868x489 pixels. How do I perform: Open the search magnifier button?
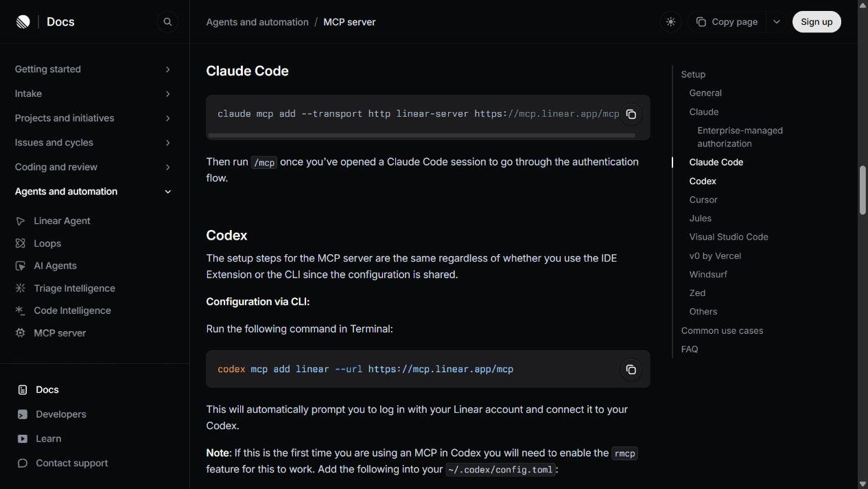click(x=167, y=22)
